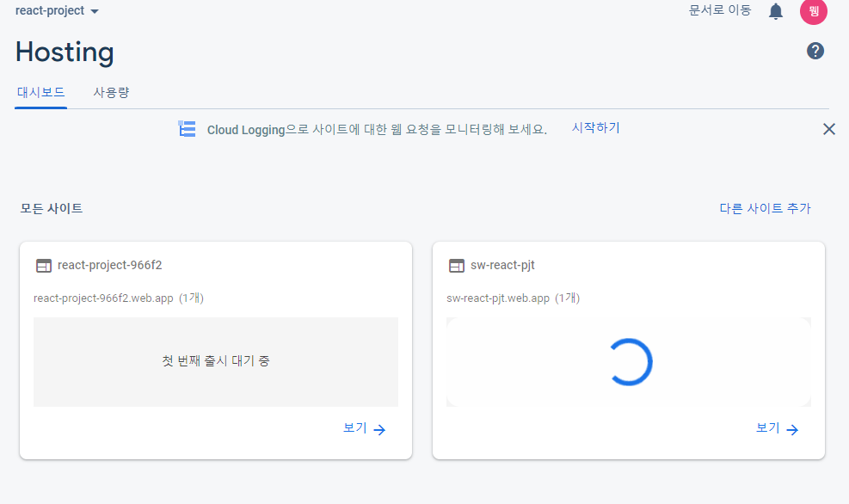The image size is (849, 504).
Task: Click the Cloud Logging banner icon
Action: click(x=187, y=129)
